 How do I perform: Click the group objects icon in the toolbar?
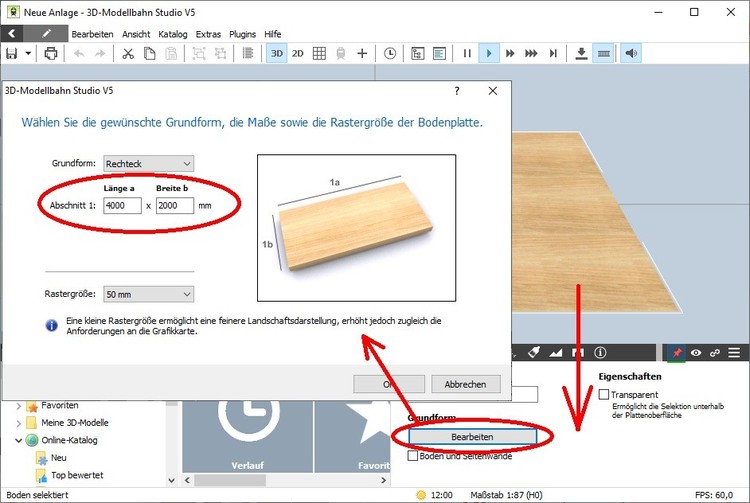[x=199, y=54]
